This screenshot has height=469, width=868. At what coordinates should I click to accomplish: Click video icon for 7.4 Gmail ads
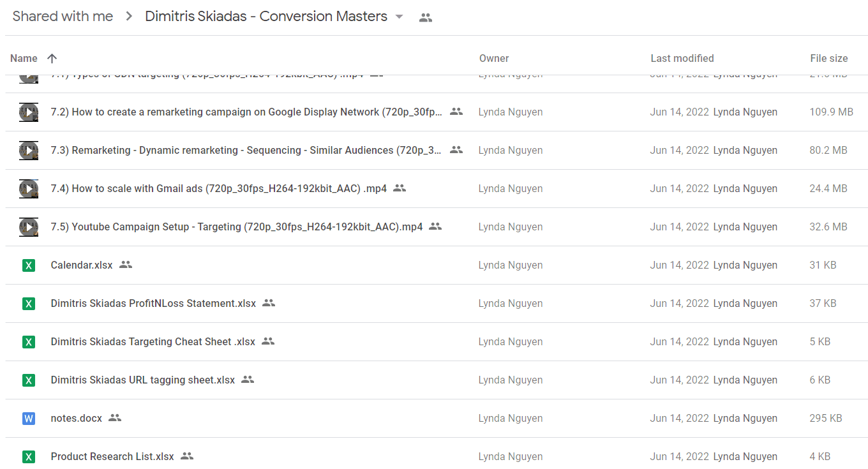click(29, 189)
